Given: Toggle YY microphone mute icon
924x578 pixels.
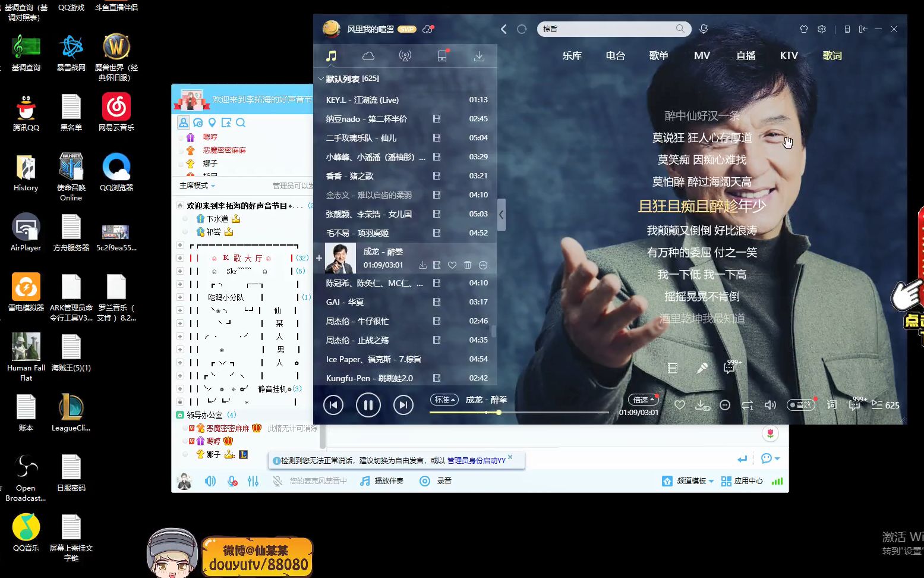Looking at the screenshot, I should point(232,481).
